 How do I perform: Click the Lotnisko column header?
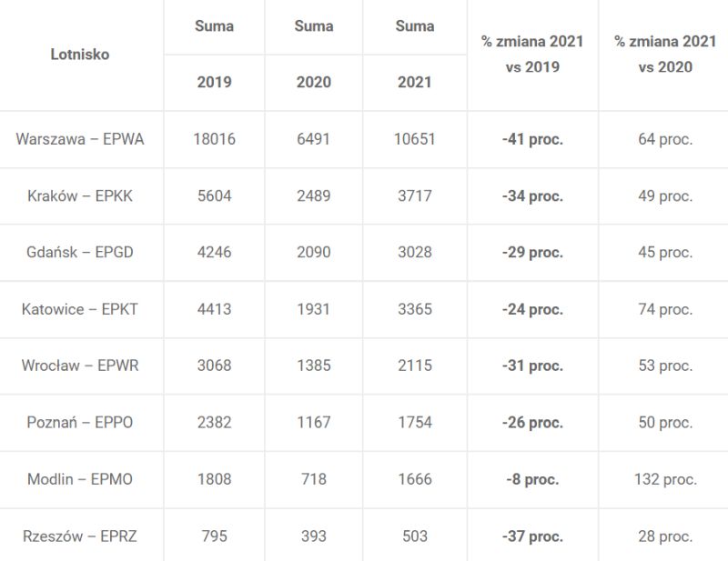(x=80, y=55)
